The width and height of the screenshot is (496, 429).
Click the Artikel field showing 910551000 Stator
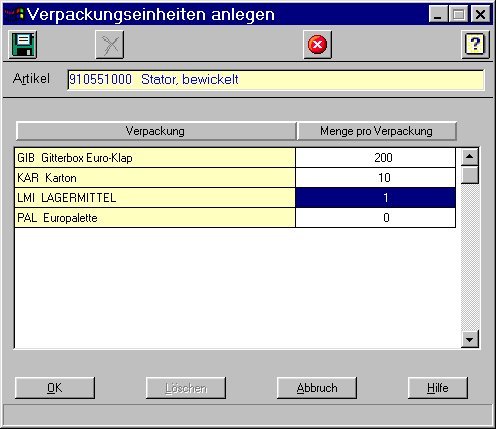[x=275, y=80]
